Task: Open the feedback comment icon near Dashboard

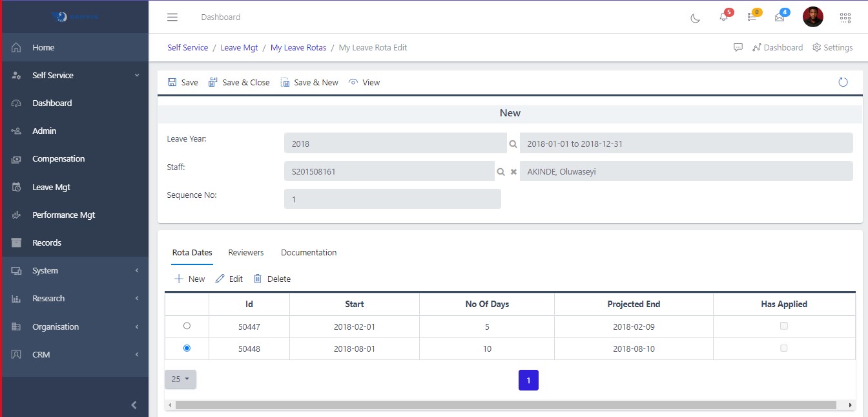Action: 738,47
